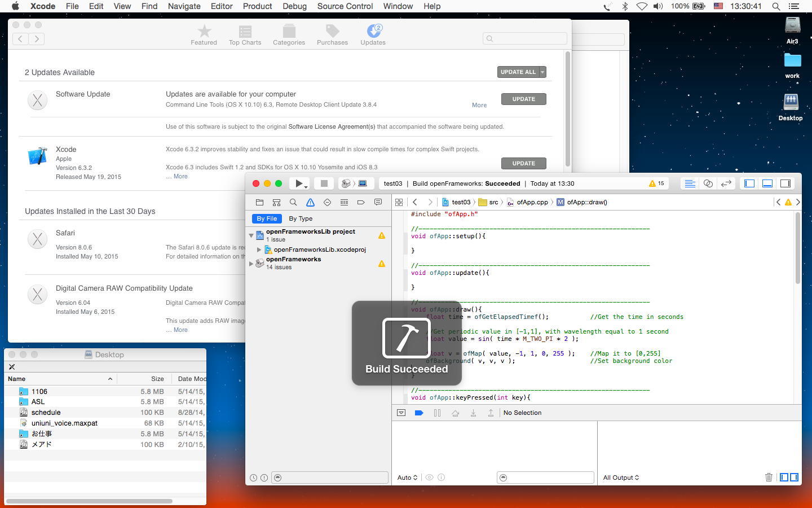Expand openFrameworksLib.xcodeproj row
Screen dimensions: 812x508
coord(259,249)
